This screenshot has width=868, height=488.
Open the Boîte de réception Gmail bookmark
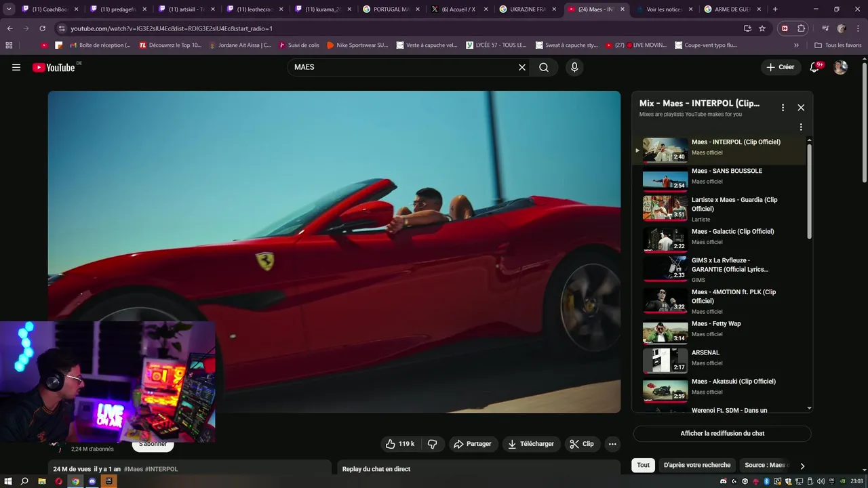(x=99, y=45)
